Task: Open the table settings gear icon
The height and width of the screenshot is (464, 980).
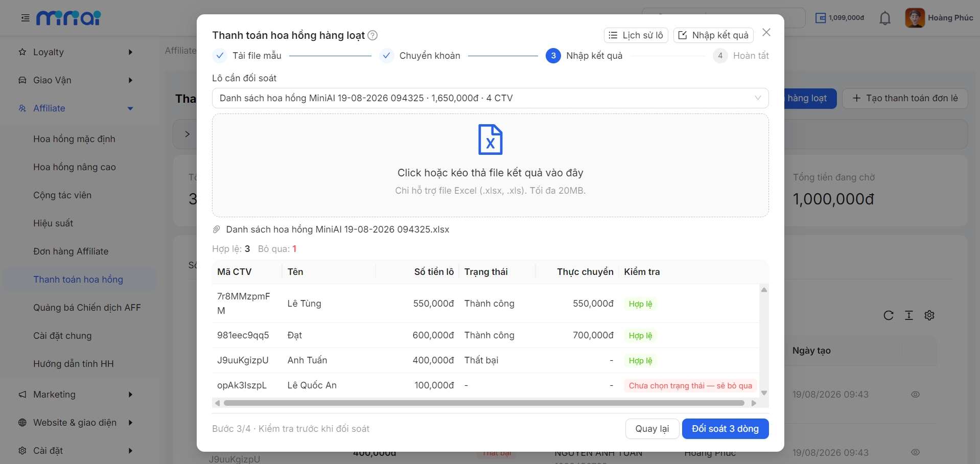Action: tap(929, 315)
